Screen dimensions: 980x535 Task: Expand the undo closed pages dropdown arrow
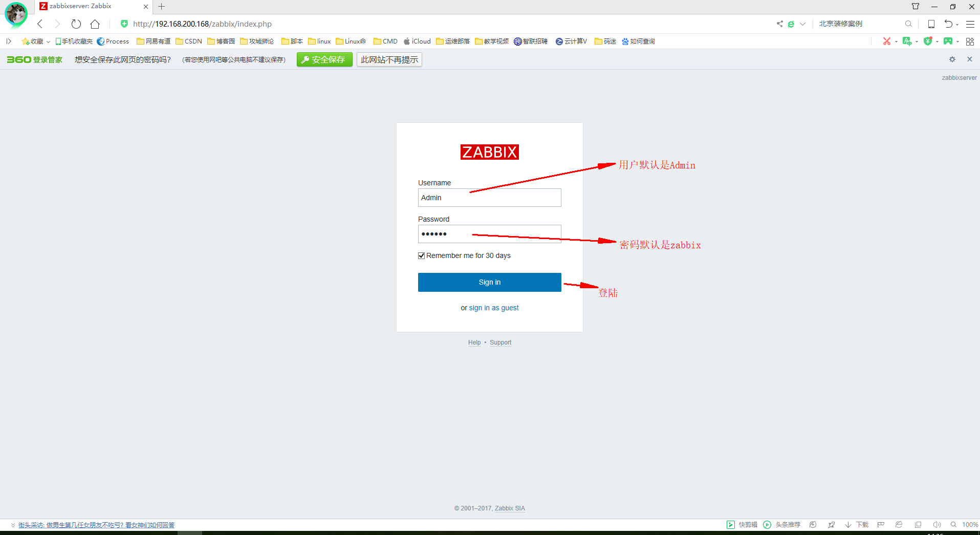pos(957,25)
